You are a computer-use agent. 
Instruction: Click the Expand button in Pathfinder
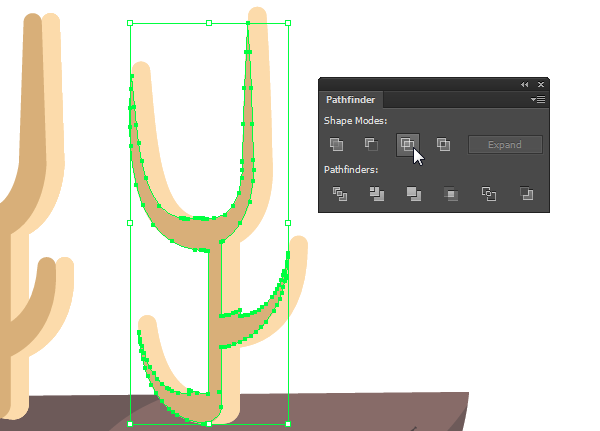505,145
